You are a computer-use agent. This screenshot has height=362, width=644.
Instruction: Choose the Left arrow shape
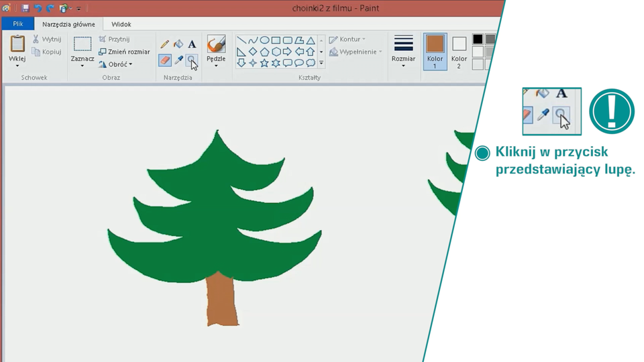(x=299, y=52)
